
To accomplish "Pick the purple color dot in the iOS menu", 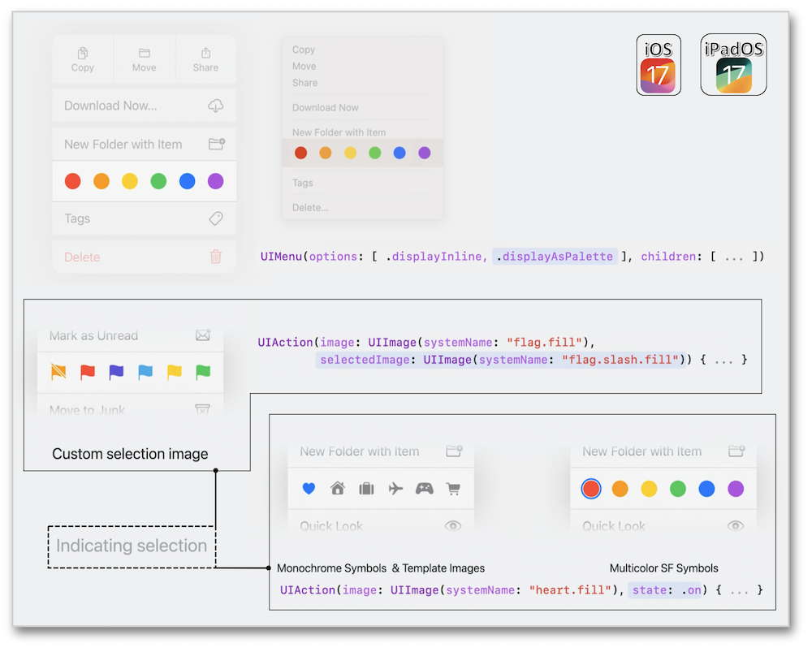I will tap(215, 181).
